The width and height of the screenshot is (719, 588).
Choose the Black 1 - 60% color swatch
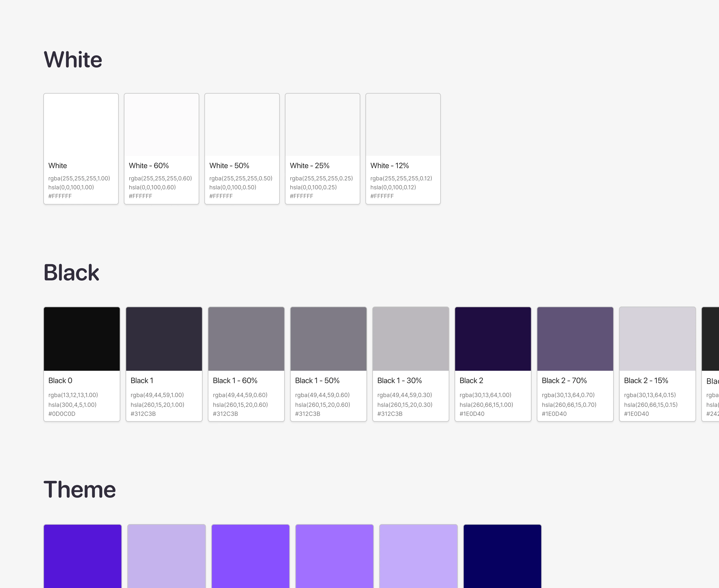(x=246, y=339)
